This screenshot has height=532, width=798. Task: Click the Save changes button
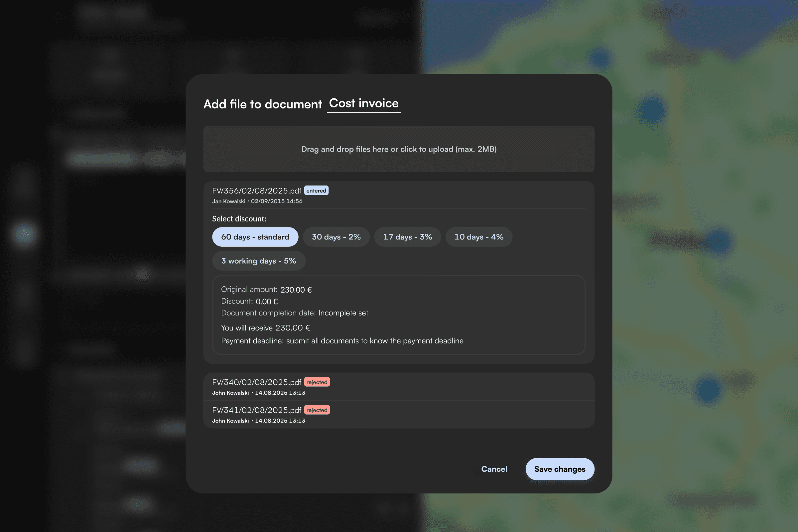(x=560, y=469)
